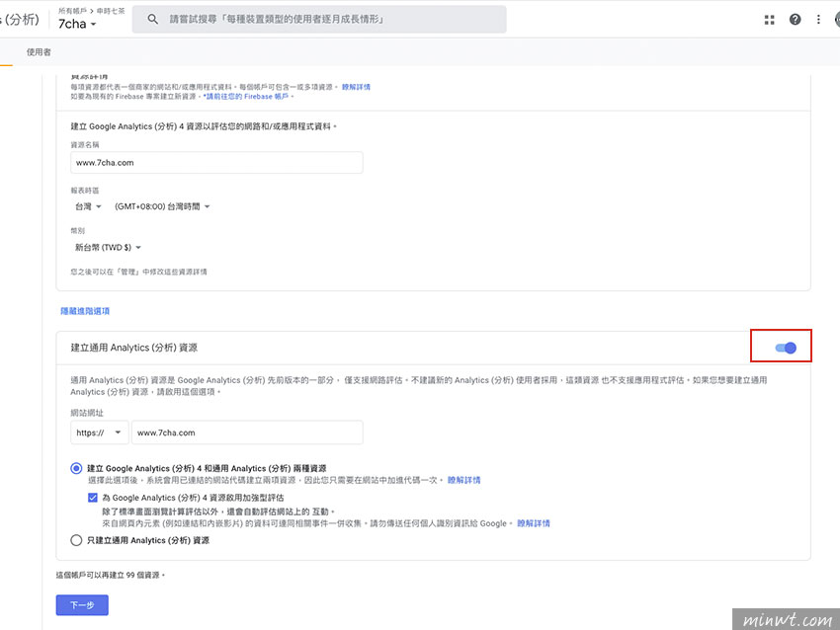840x630 pixels.
Task: Open 瞭解詳情 link after tagging description
Action: click(x=463, y=480)
